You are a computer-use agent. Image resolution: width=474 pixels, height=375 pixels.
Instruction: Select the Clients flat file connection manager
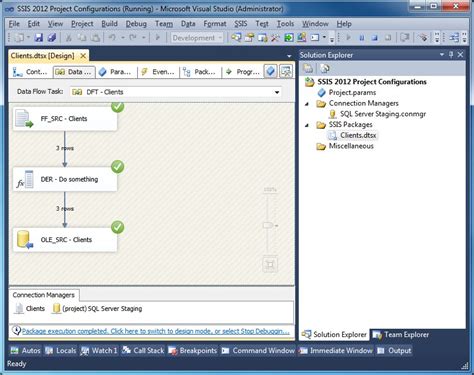click(30, 309)
